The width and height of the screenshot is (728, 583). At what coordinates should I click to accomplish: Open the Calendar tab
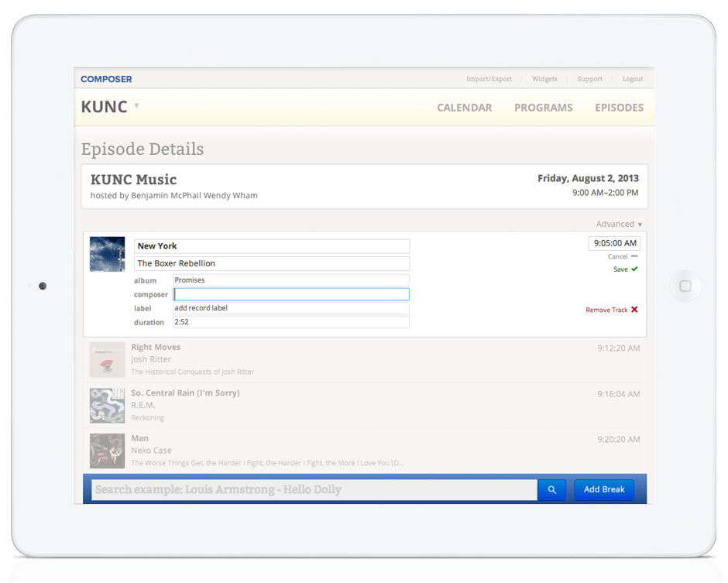coord(464,108)
